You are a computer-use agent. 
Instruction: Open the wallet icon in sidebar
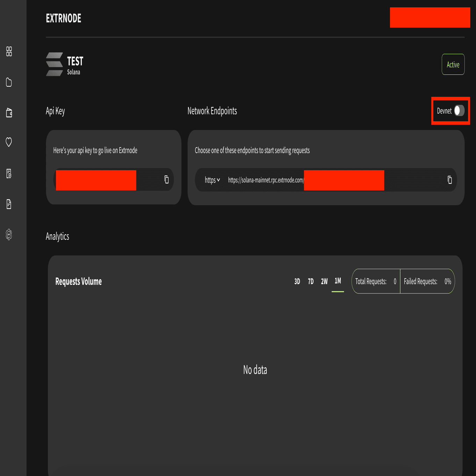coord(9,113)
